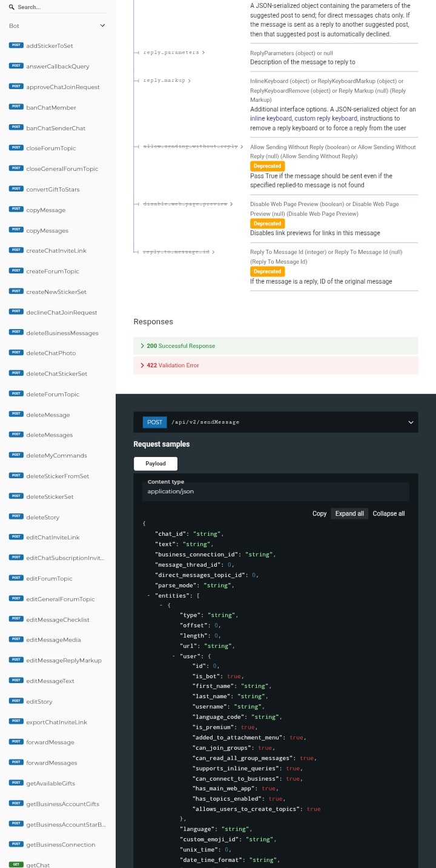Click POST badge next to addStickerToSet

[16, 45]
